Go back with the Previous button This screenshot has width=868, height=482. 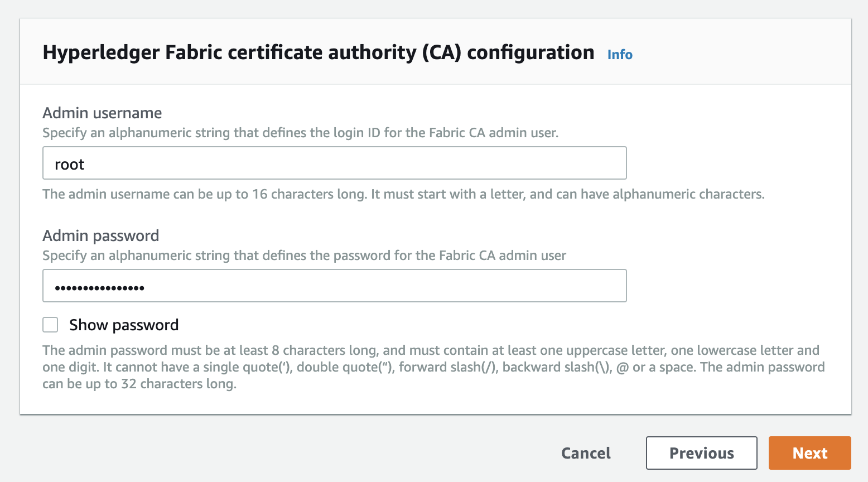(x=702, y=453)
